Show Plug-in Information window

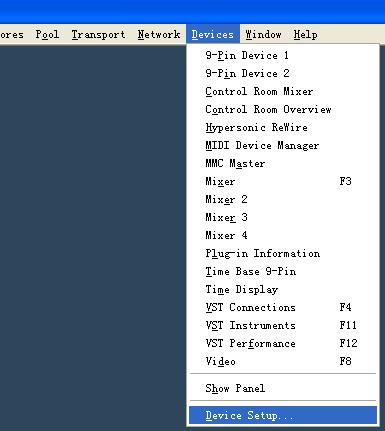[283, 253]
